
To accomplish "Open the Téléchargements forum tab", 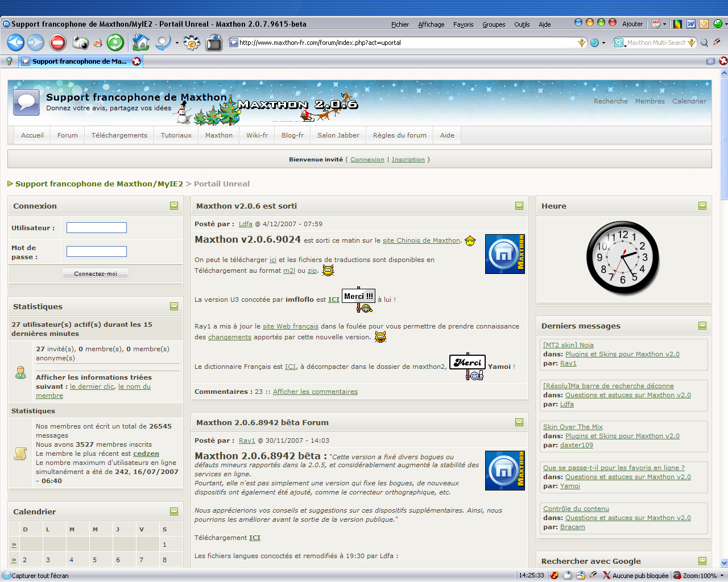I will (x=119, y=135).
